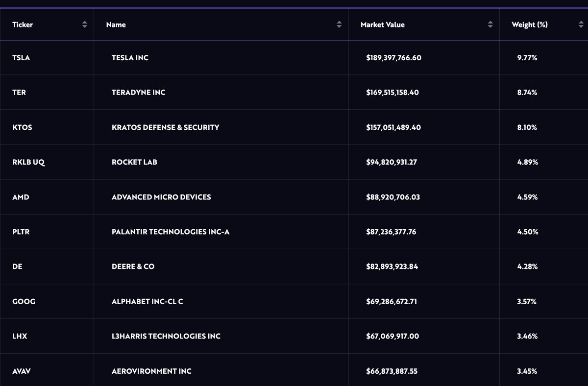588x386 pixels.
Task: Click KRATOS DEFENSE & SECURITY name
Action: pyautogui.click(x=165, y=127)
